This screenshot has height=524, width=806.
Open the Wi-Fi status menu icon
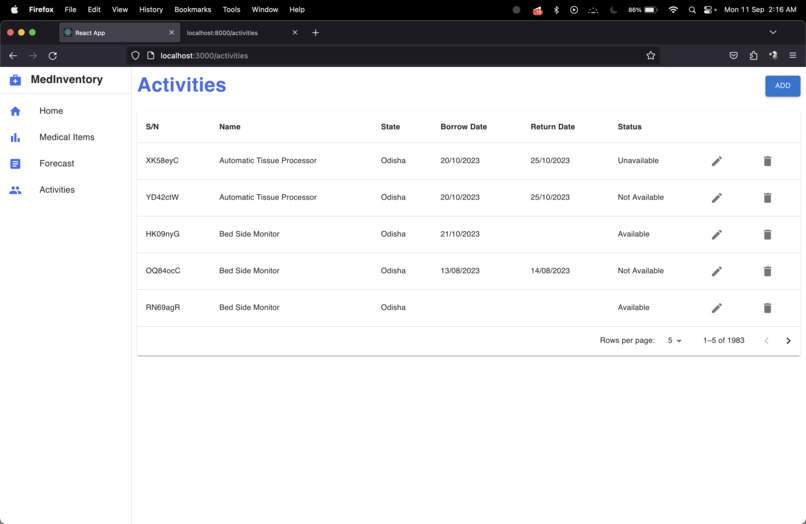point(673,10)
